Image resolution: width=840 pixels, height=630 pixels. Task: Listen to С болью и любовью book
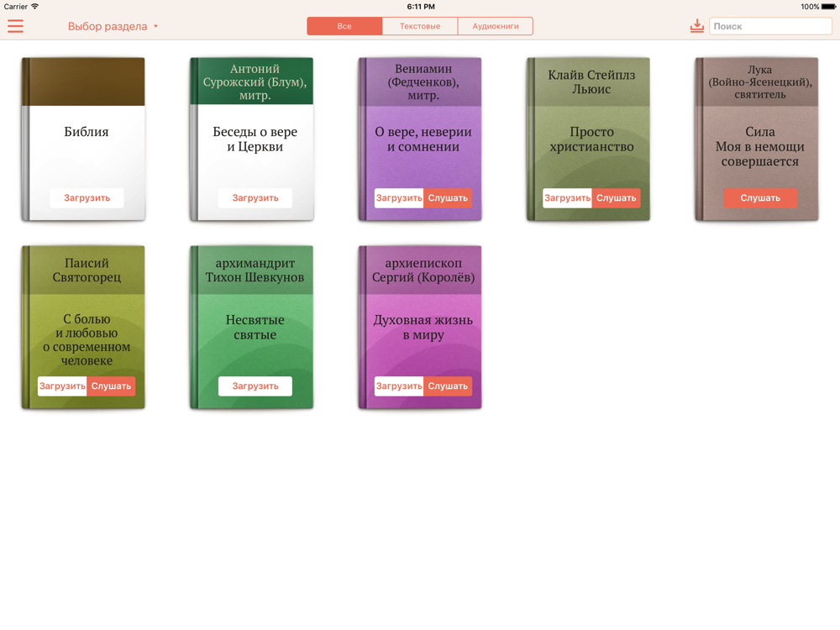[111, 386]
